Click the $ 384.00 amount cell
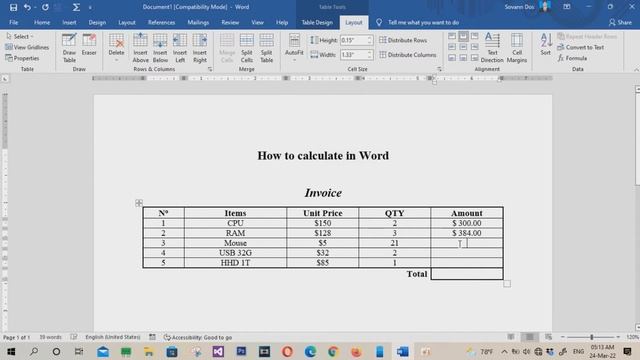Viewport: 640px width, 360px height. click(467, 233)
